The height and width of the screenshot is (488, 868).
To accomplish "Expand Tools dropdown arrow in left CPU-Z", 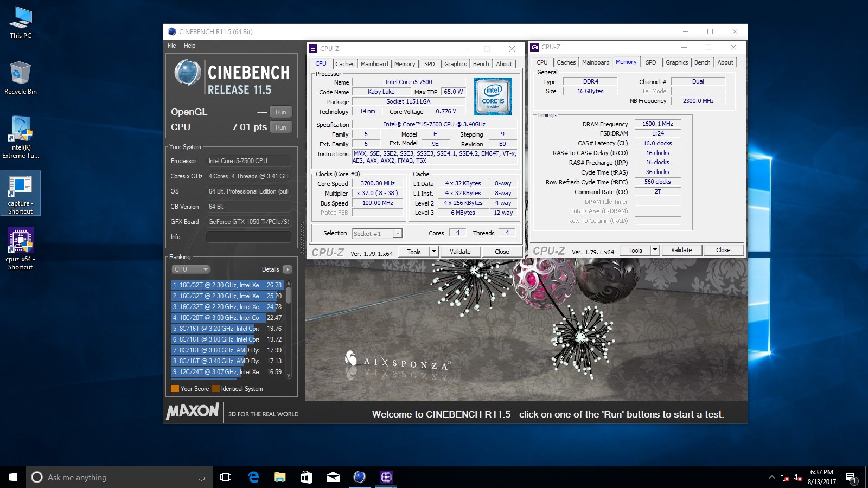I will 433,252.
